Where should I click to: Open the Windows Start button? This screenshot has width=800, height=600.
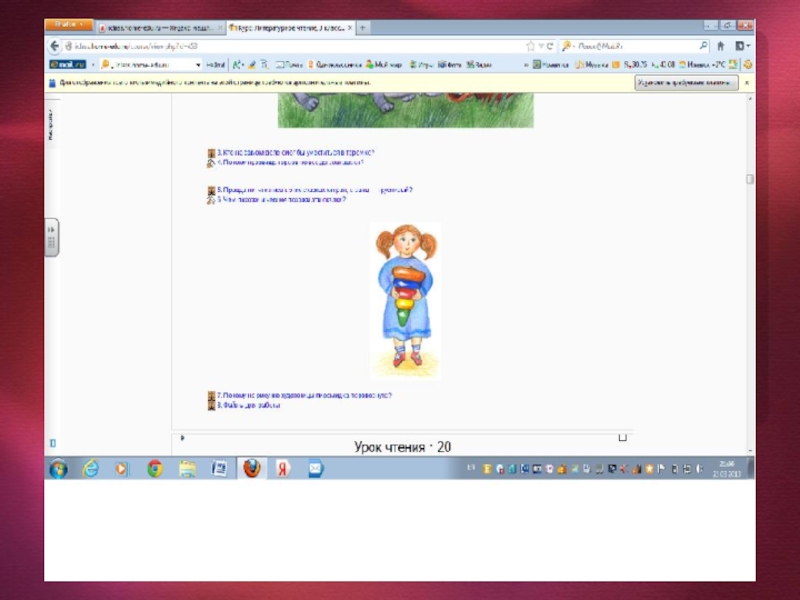point(58,468)
